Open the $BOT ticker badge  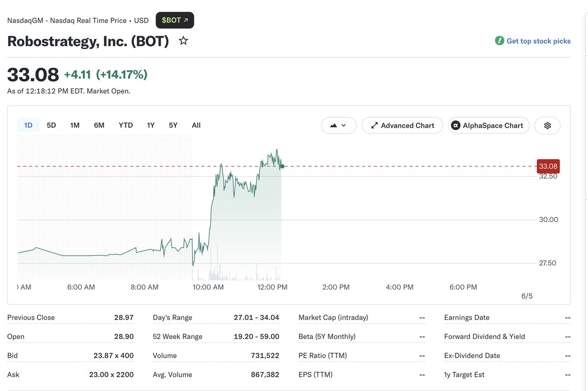click(175, 20)
